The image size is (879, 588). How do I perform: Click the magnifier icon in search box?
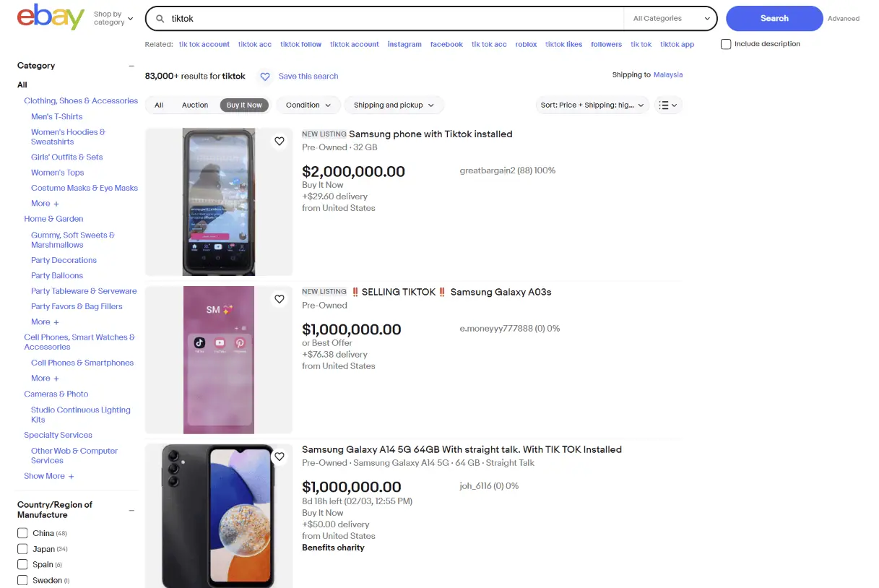tap(160, 19)
